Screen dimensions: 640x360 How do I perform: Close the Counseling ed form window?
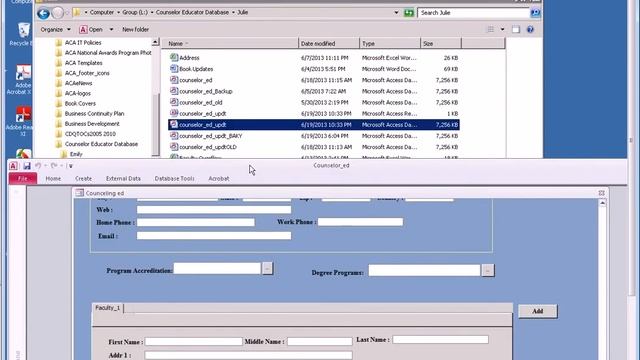point(602,193)
